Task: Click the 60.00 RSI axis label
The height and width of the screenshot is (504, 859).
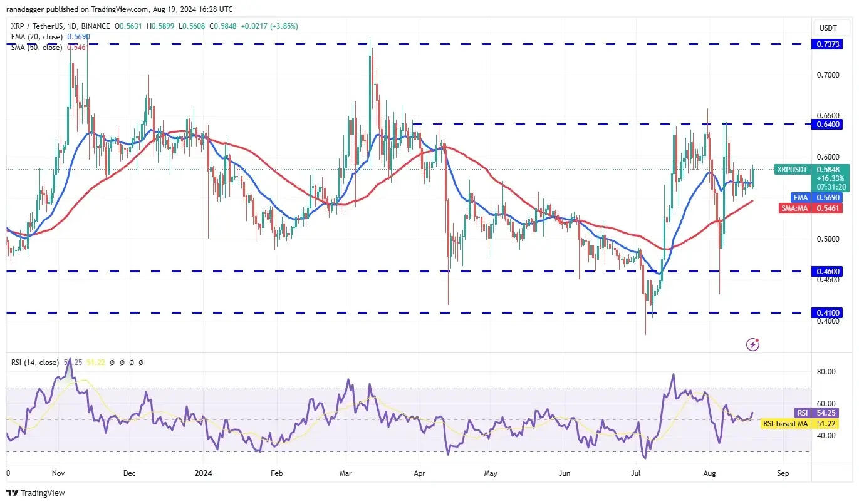Action: (x=827, y=404)
